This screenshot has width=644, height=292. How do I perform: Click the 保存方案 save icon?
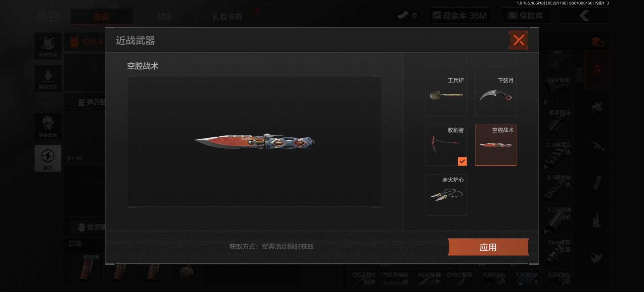(48, 78)
